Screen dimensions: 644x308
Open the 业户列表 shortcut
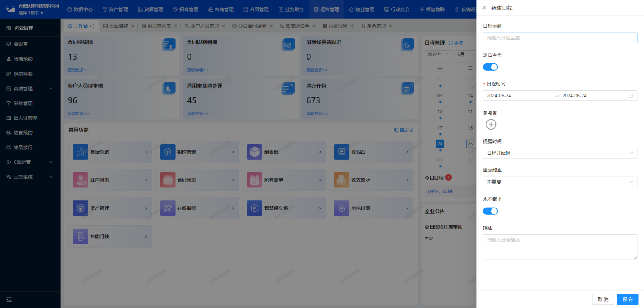[x=110, y=180]
